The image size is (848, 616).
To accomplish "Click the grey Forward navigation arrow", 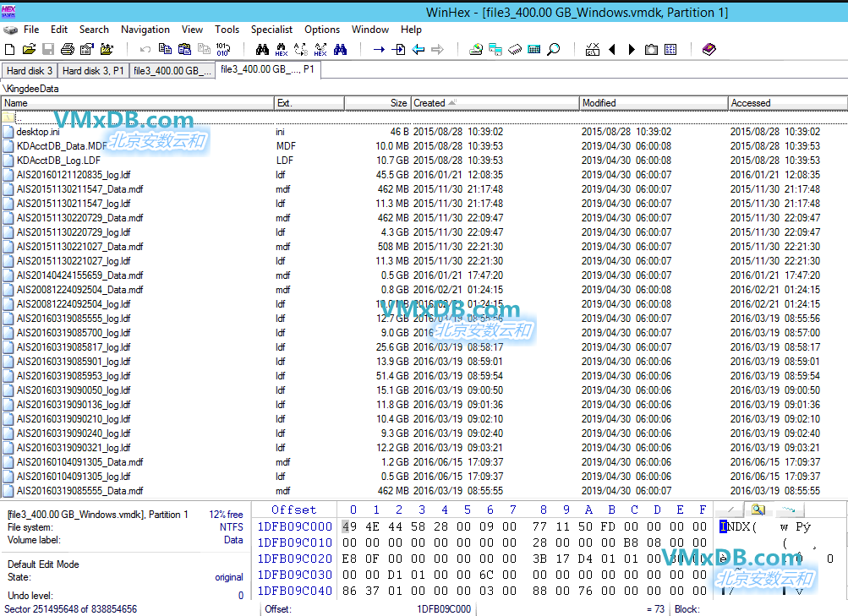I will pyautogui.click(x=437, y=50).
